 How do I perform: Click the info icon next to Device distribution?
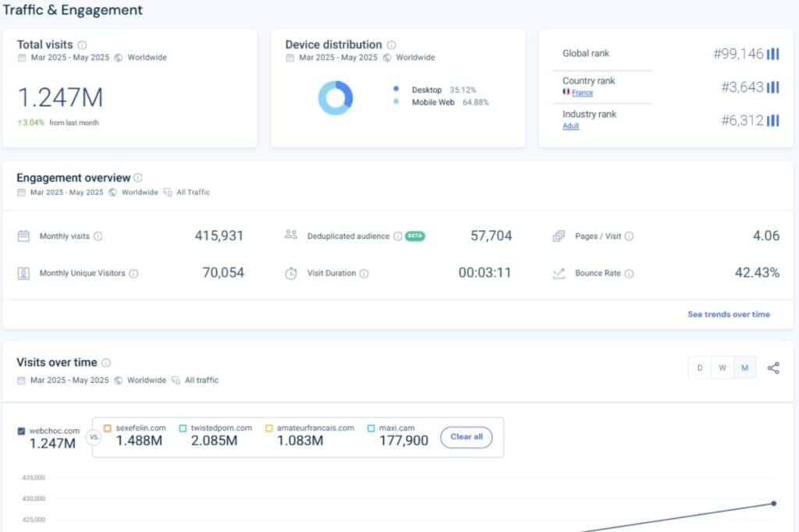392,44
